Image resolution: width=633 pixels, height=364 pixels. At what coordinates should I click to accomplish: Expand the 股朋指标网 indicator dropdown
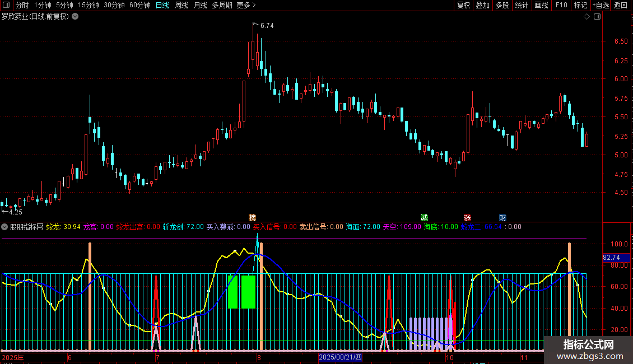(x=4, y=227)
